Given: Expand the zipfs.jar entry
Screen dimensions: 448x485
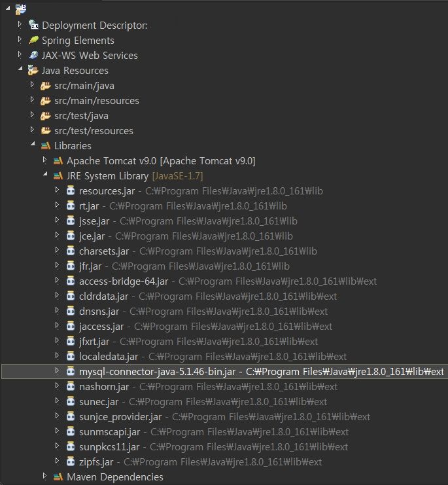Looking at the screenshot, I should click(57, 460).
